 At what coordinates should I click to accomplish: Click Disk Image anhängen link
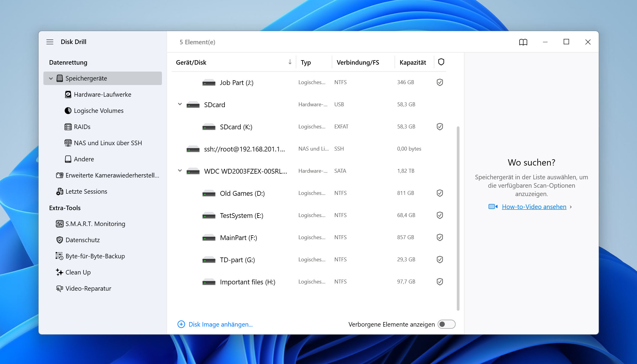click(x=220, y=324)
